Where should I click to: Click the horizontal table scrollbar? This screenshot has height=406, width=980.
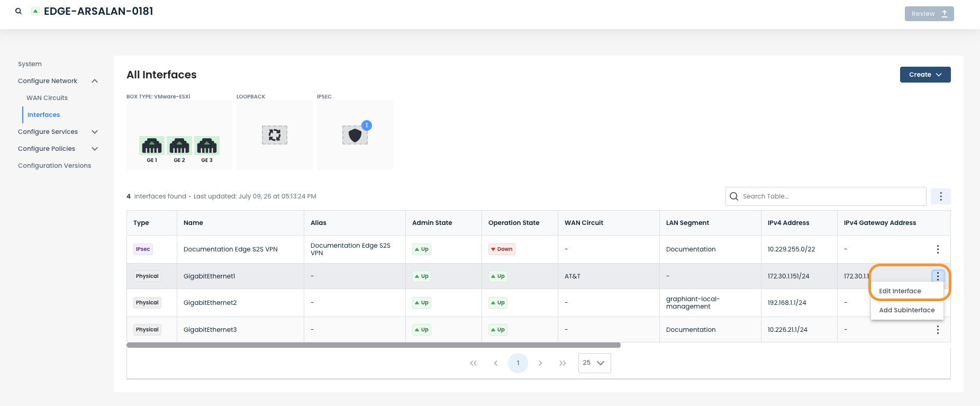coord(374,345)
